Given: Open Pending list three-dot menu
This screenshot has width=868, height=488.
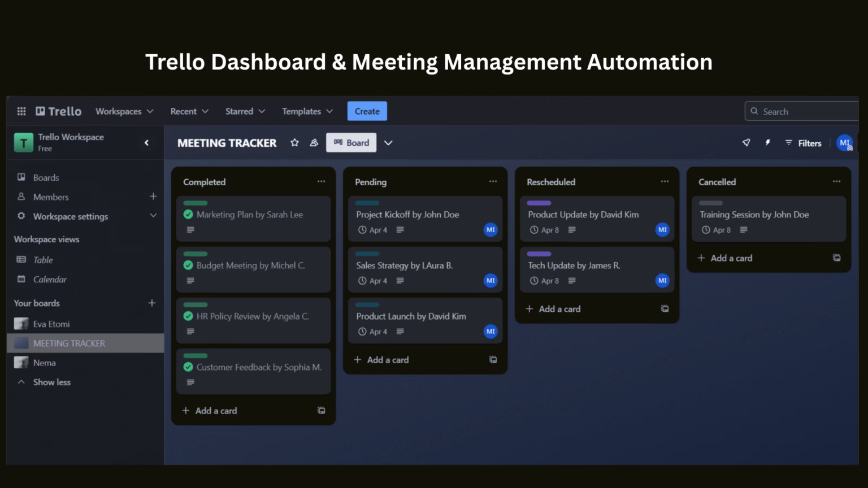Looking at the screenshot, I should click(x=493, y=181).
